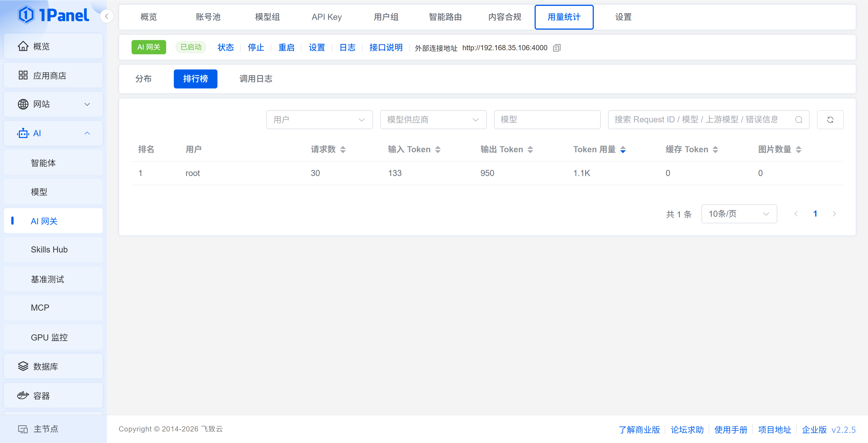Switch to the API Key tab
Viewport: 868px width, 443px height.
click(x=326, y=17)
